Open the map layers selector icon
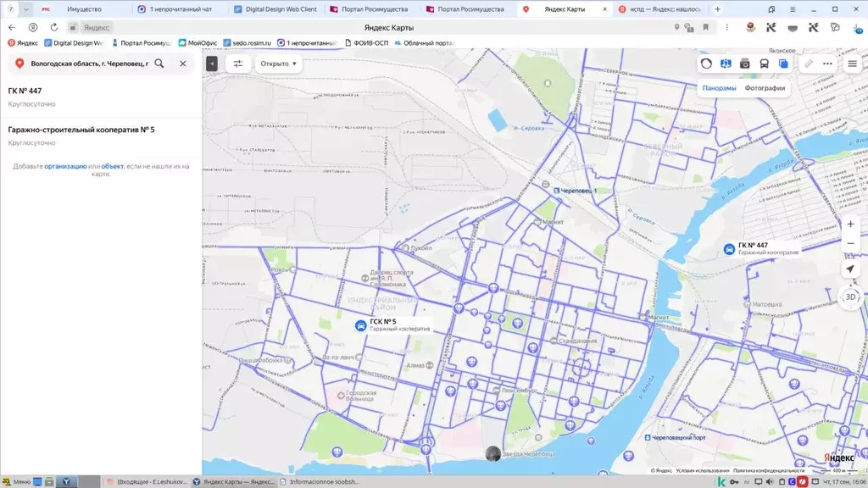 pos(783,64)
